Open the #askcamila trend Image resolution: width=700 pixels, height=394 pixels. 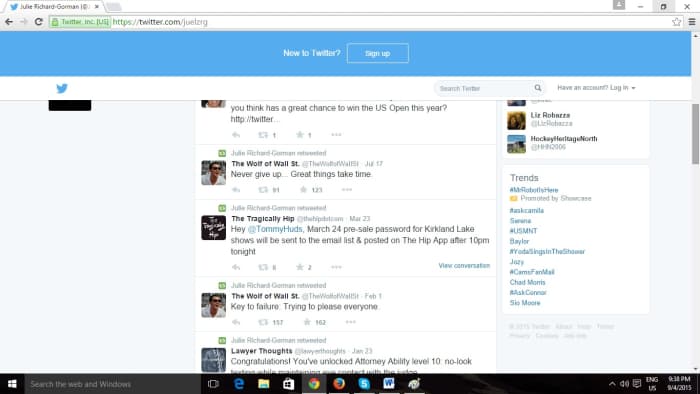tap(527, 211)
